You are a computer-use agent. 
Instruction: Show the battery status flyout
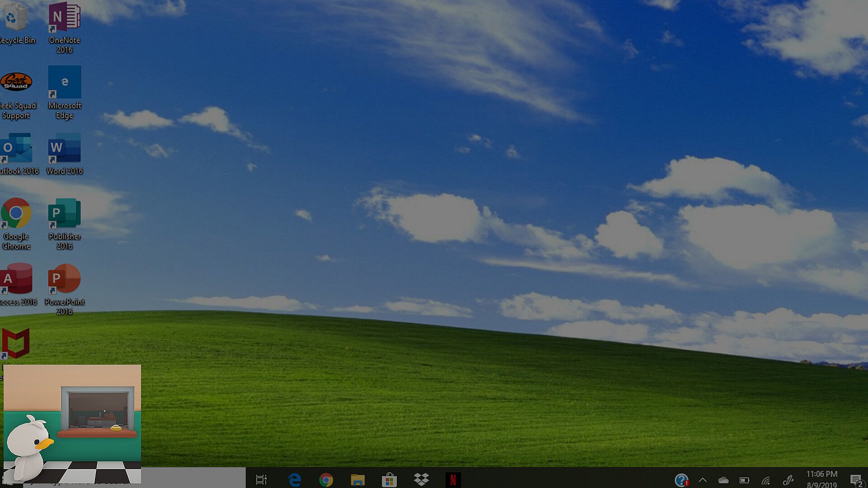click(x=744, y=480)
